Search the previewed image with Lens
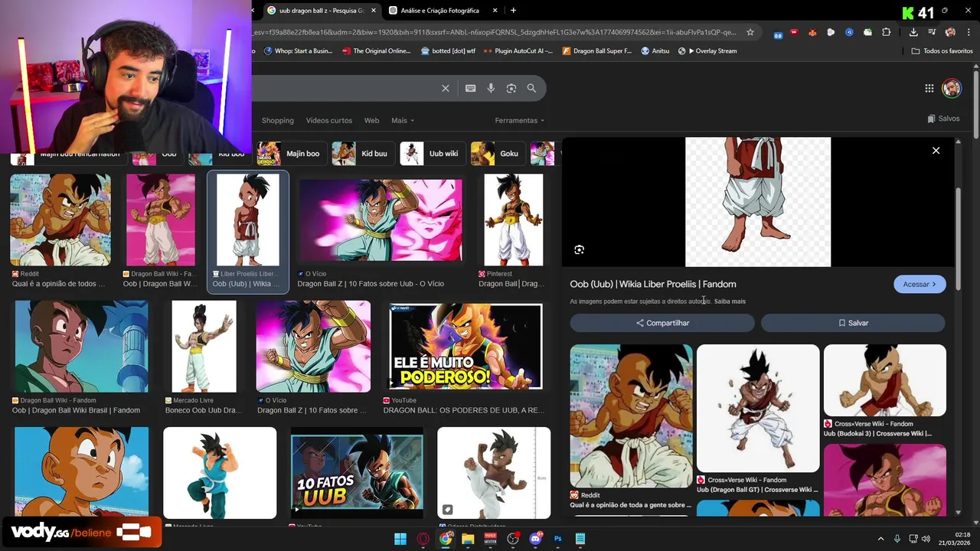 pyautogui.click(x=579, y=249)
